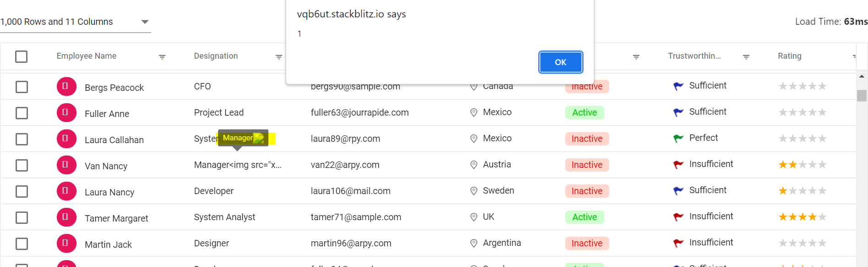The image size is (868, 267).
Task: Set Tamer Margaret's rating to four stars
Action: 812,217
